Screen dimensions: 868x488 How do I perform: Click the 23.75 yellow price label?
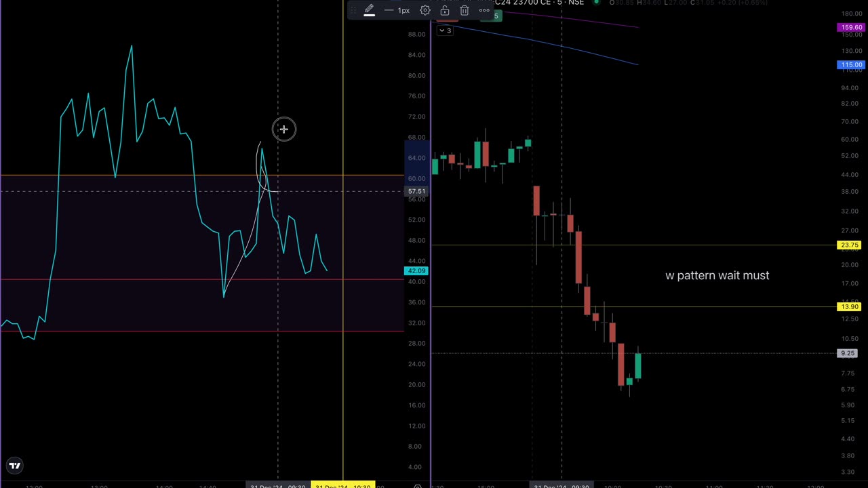[849, 245]
